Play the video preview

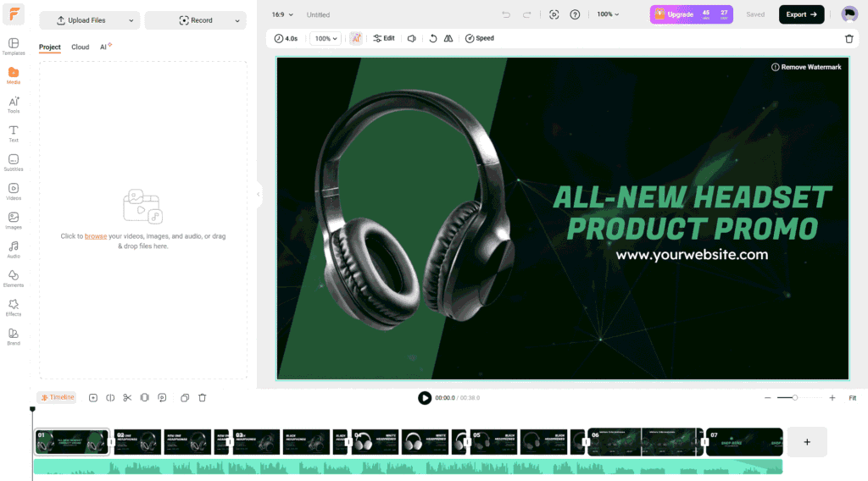[x=425, y=397]
